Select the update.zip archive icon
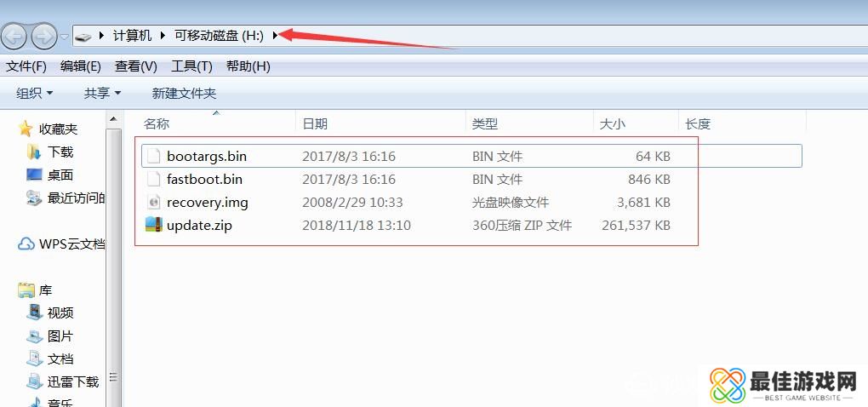The width and height of the screenshot is (868, 407). click(x=153, y=225)
